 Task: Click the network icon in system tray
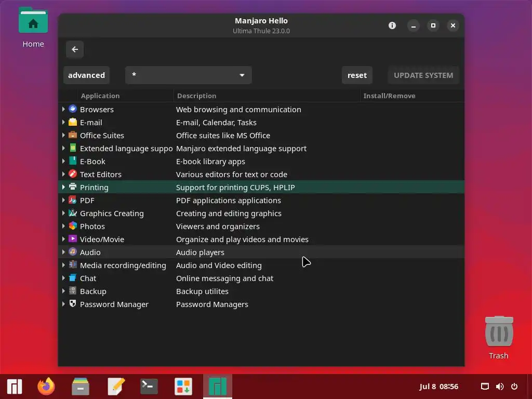tap(485, 387)
